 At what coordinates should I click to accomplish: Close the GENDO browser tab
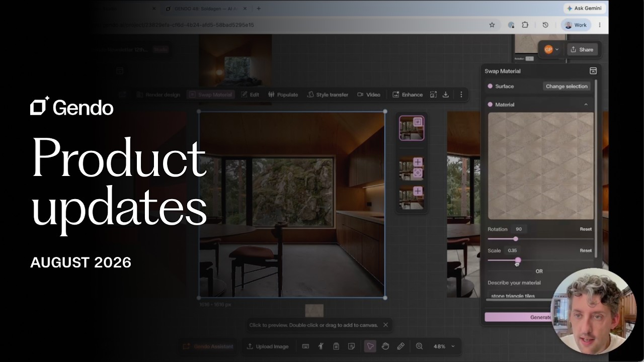click(246, 9)
